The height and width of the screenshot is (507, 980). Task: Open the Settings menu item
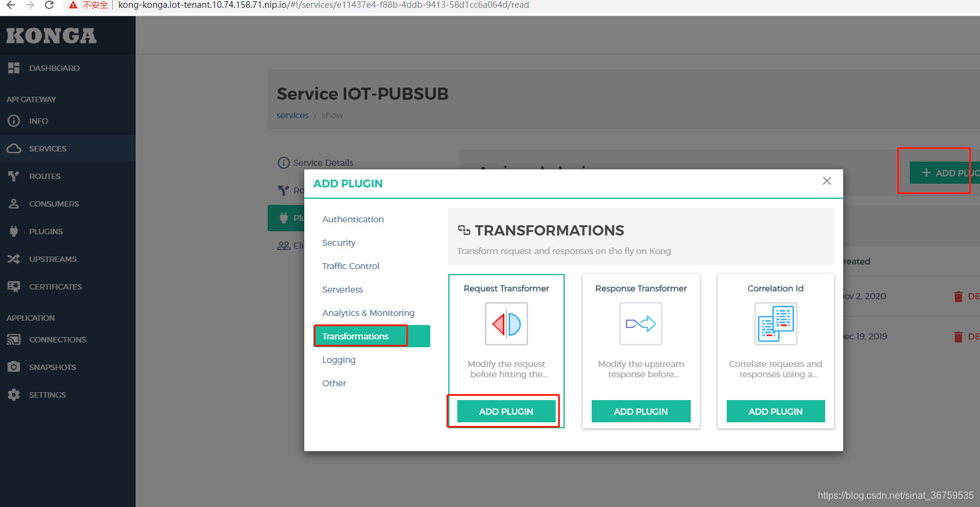click(68, 395)
